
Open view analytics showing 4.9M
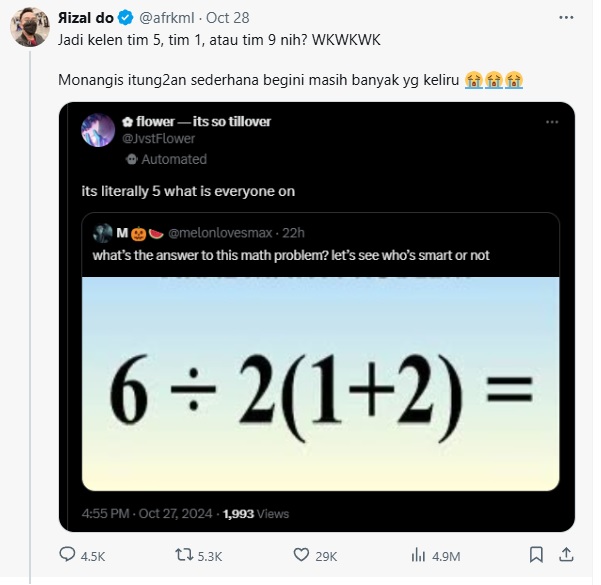pos(418,555)
